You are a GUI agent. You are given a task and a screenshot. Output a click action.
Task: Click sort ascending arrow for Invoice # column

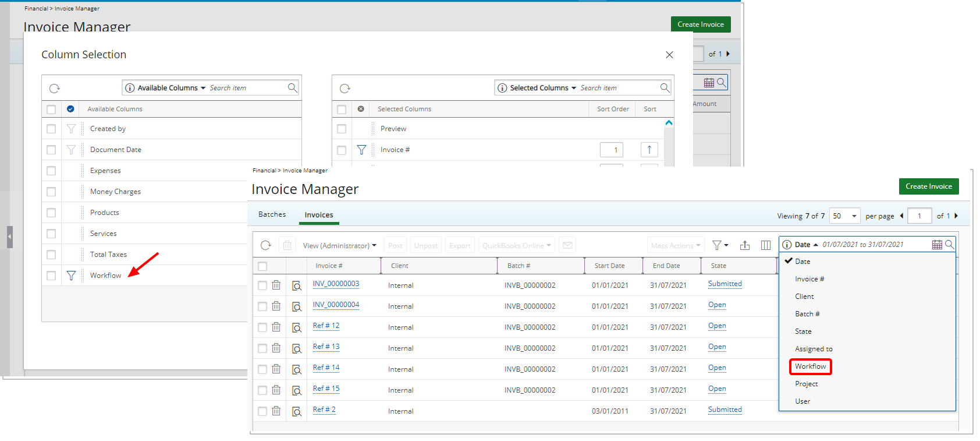[649, 150]
